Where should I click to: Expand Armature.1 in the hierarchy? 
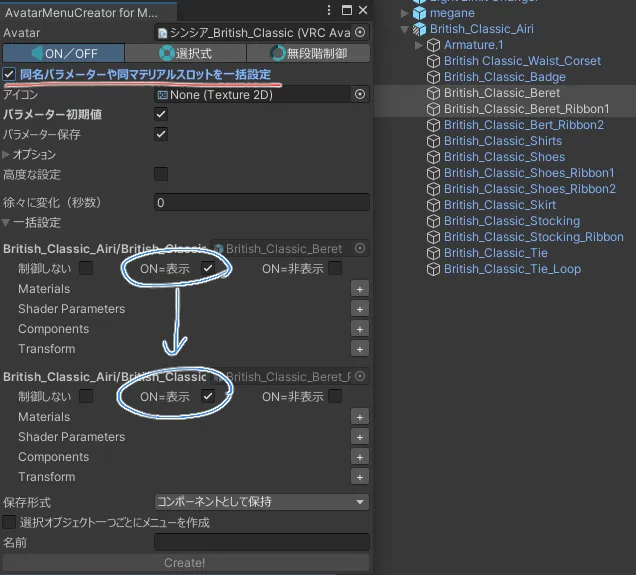click(x=419, y=45)
